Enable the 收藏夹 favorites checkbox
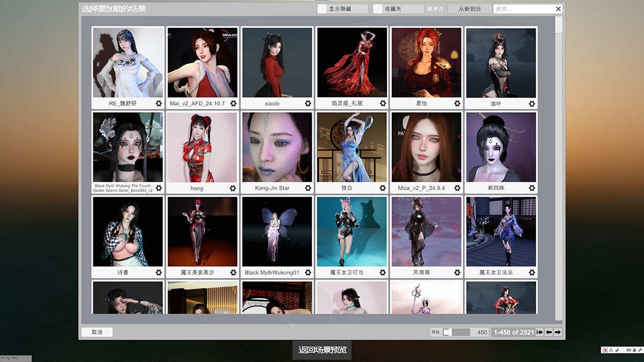 tap(378, 9)
